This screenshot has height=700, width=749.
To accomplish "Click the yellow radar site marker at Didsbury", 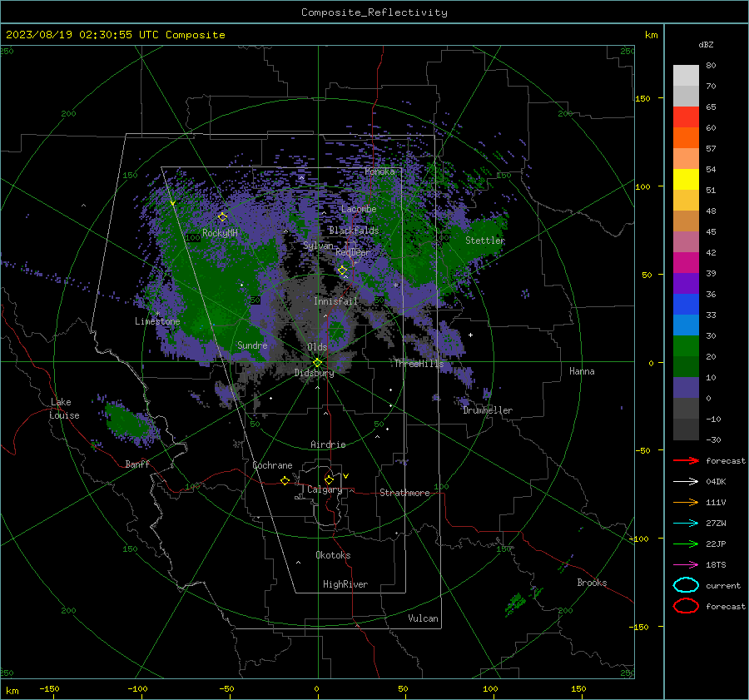I will (x=317, y=363).
